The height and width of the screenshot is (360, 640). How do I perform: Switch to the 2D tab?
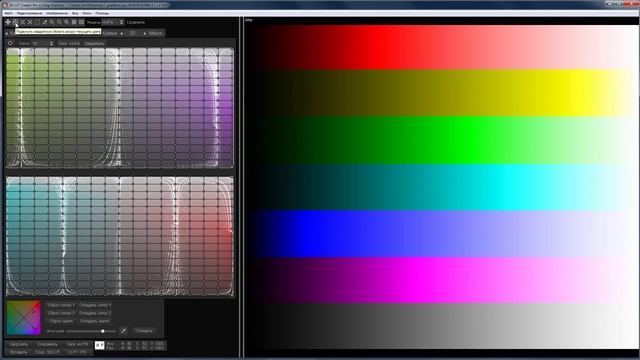133,33
